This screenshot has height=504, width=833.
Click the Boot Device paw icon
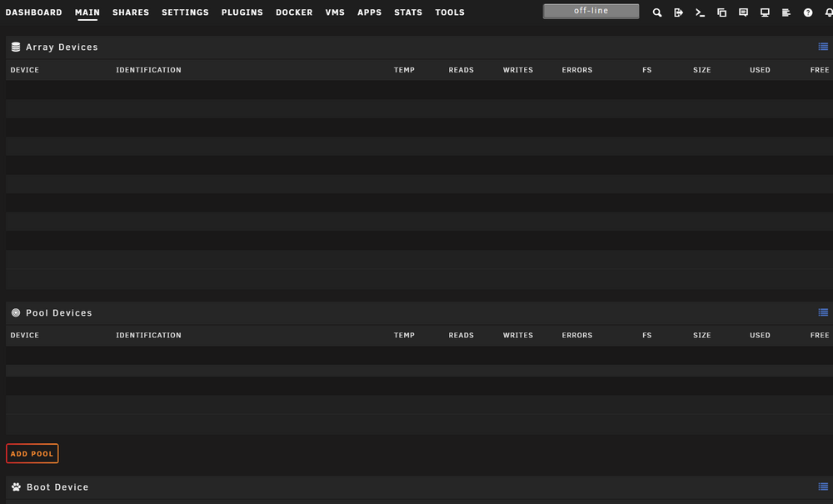tap(16, 487)
